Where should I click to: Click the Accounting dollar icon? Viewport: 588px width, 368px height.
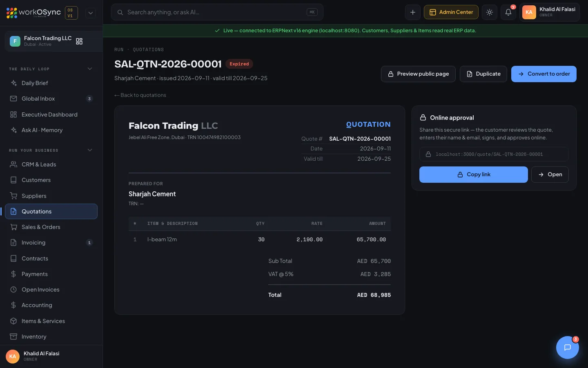pos(13,305)
